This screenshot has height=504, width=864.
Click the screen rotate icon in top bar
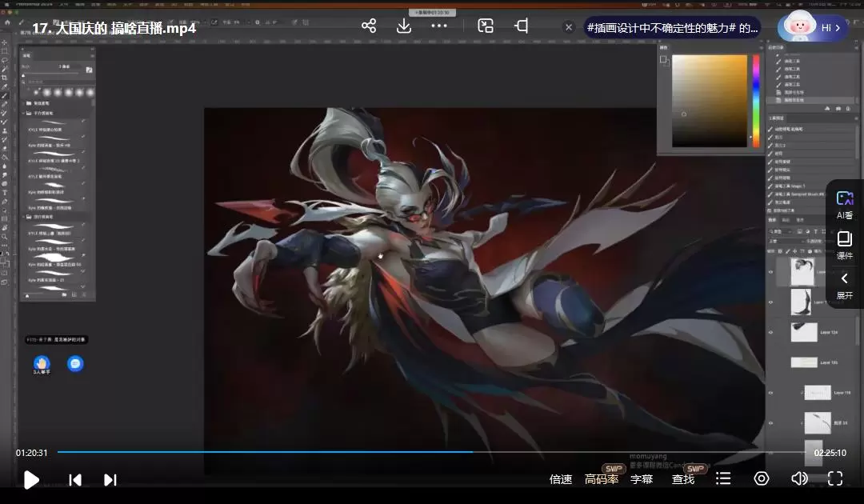(x=521, y=26)
